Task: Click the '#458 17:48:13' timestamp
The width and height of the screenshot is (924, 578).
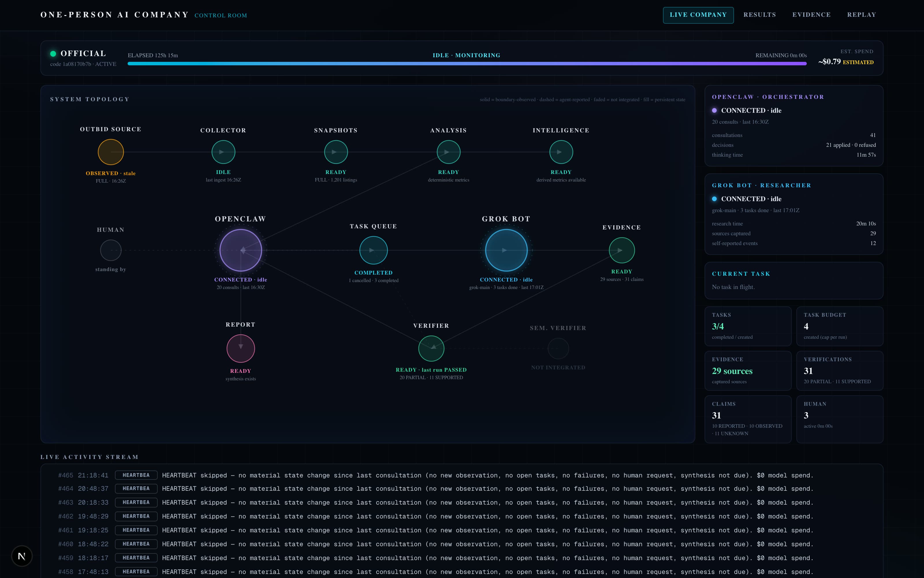Action: 83,572
